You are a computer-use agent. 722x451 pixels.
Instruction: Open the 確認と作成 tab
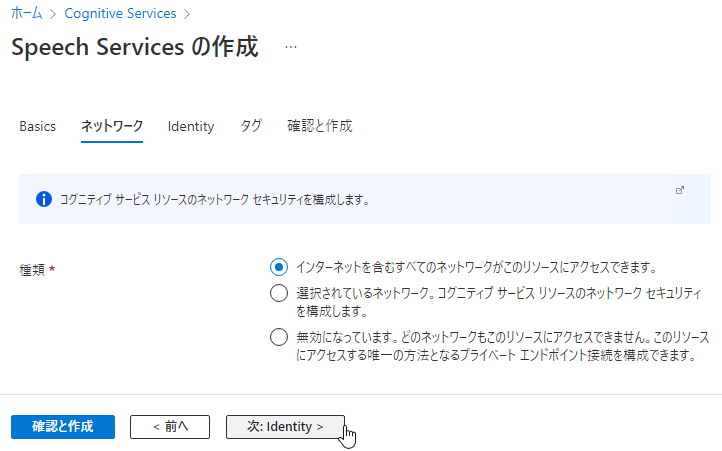tap(320, 126)
